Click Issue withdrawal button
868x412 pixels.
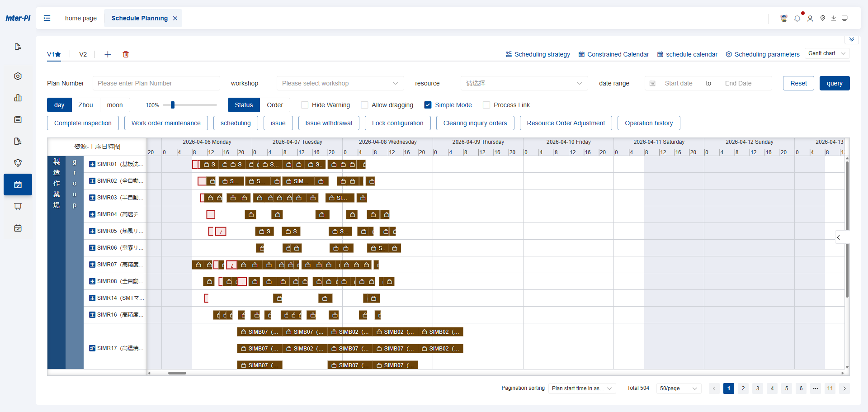point(329,123)
